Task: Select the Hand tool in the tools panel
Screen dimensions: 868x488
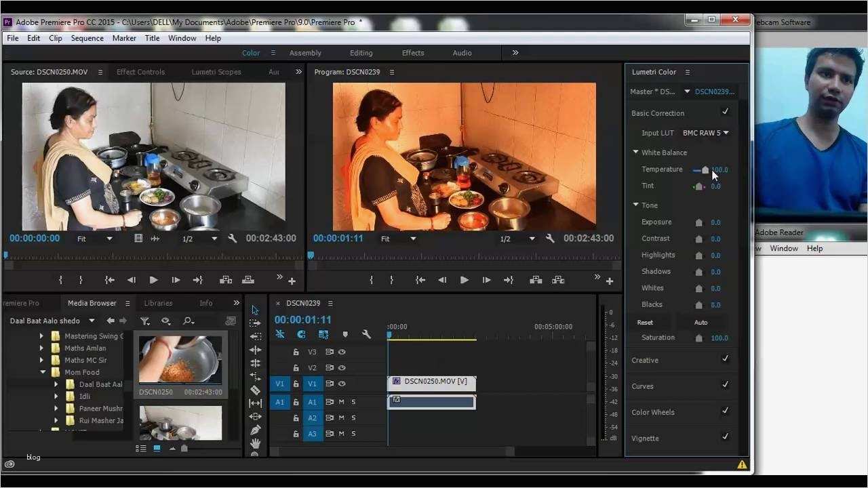Action: tap(255, 443)
